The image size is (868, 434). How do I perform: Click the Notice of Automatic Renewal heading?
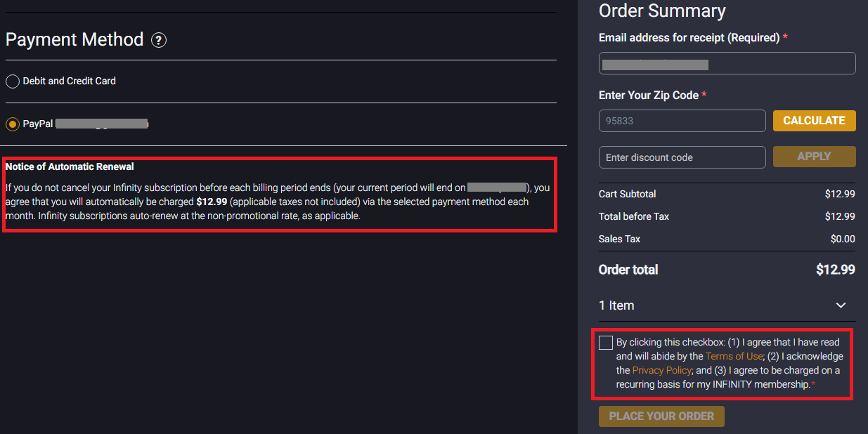pyautogui.click(x=70, y=166)
